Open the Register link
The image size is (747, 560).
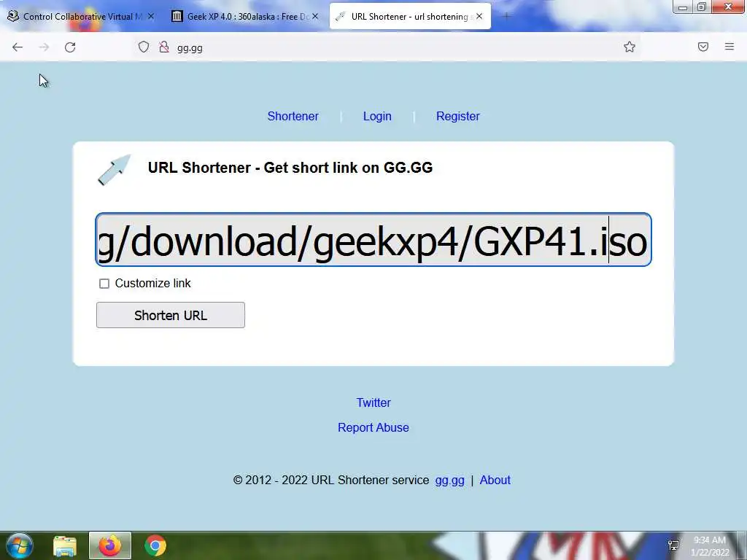pyautogui.click(x=458, y=116)
